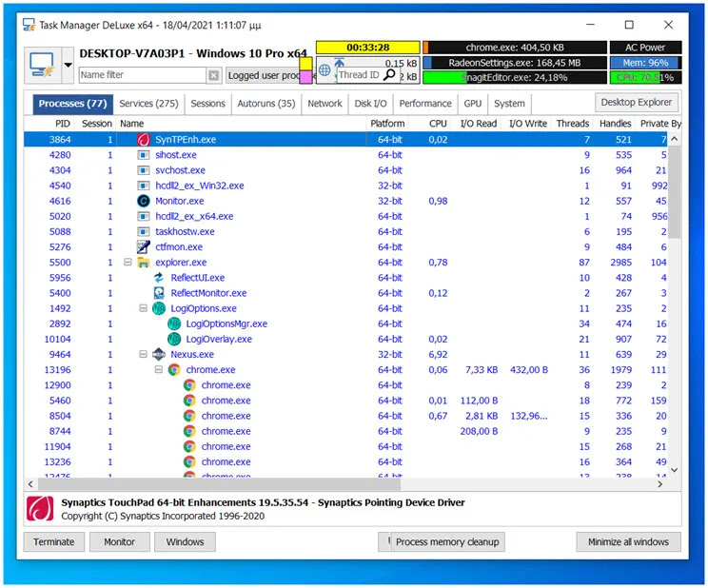Collapse the explorer.exe process tree
The width and height of the screenshot is (708, 588).
click(x=128, y=262)
